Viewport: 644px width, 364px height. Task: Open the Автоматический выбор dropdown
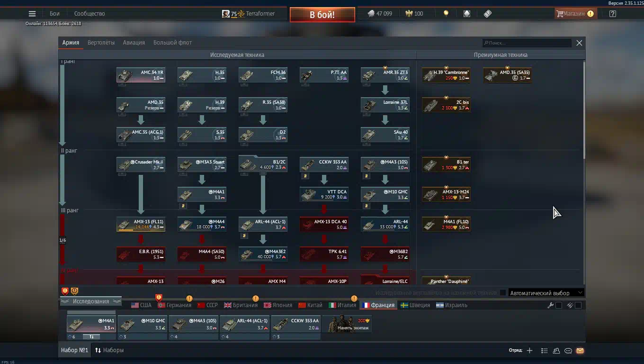(546, 293)
